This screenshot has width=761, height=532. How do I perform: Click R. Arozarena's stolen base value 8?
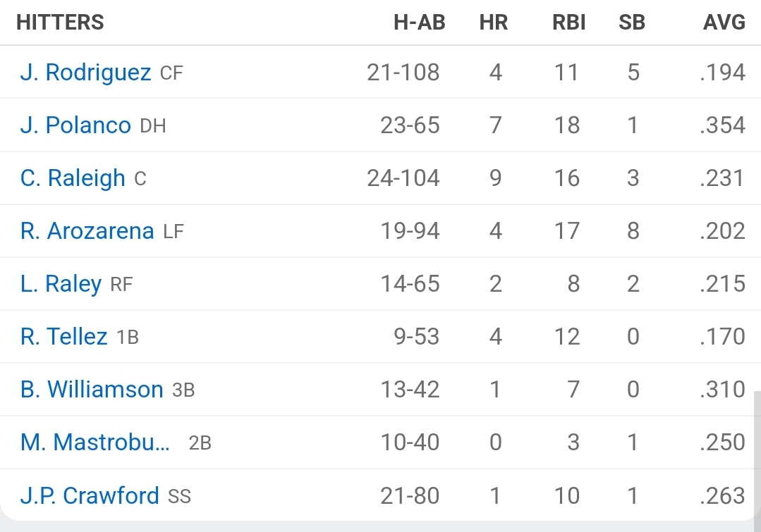pyautogui.click(x=633, y=231)
